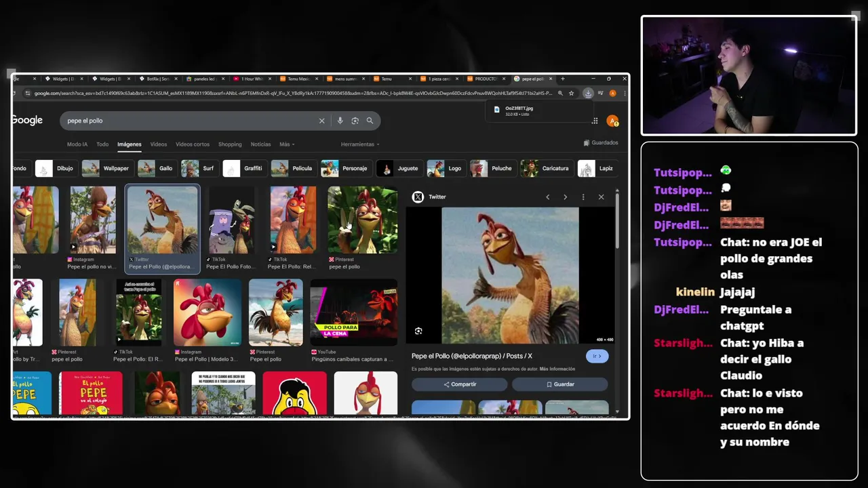Switch to the Videos tab
The image size is (868, 488).
pyautogui.click(x=159, y=144)
